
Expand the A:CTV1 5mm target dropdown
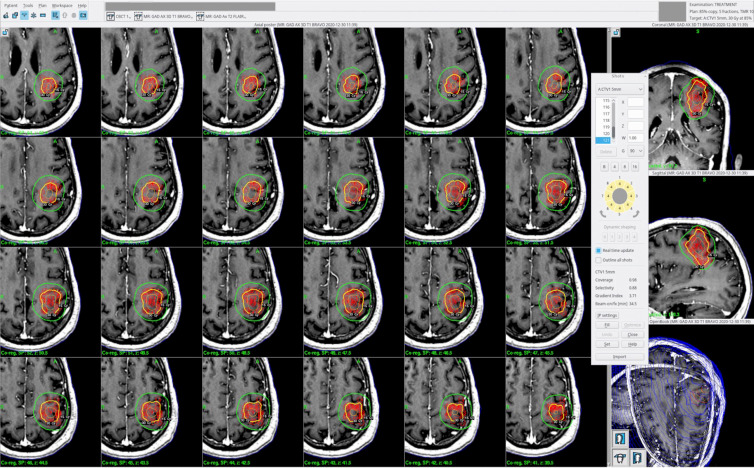coord(619,88)
